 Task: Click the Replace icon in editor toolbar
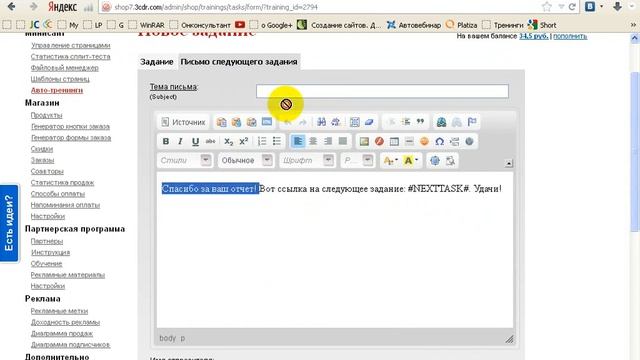coord(336,122)
